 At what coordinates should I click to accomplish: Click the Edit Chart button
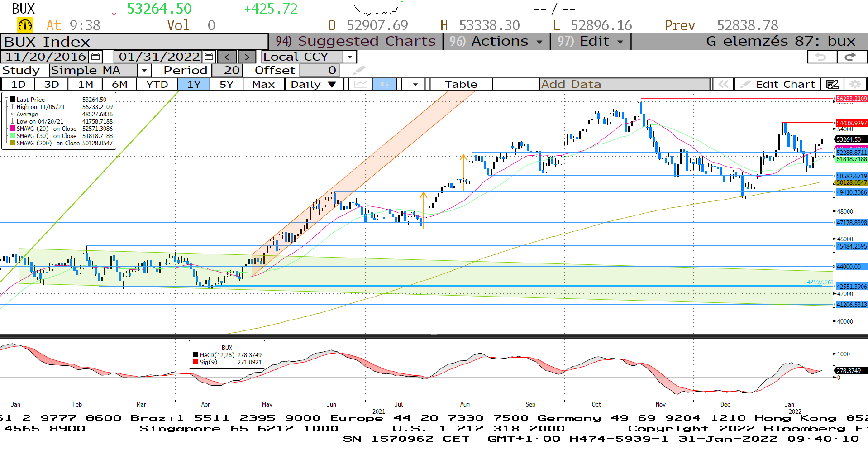778,84
